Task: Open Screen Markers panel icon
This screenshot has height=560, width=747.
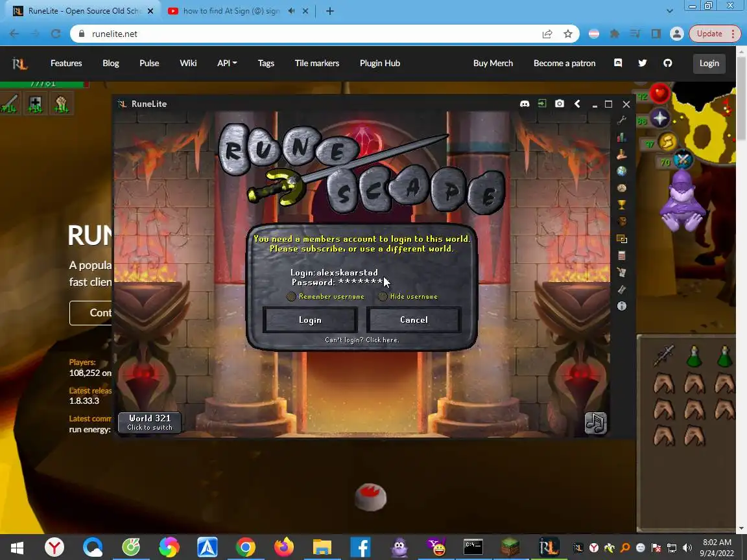Action: [621, 239]
